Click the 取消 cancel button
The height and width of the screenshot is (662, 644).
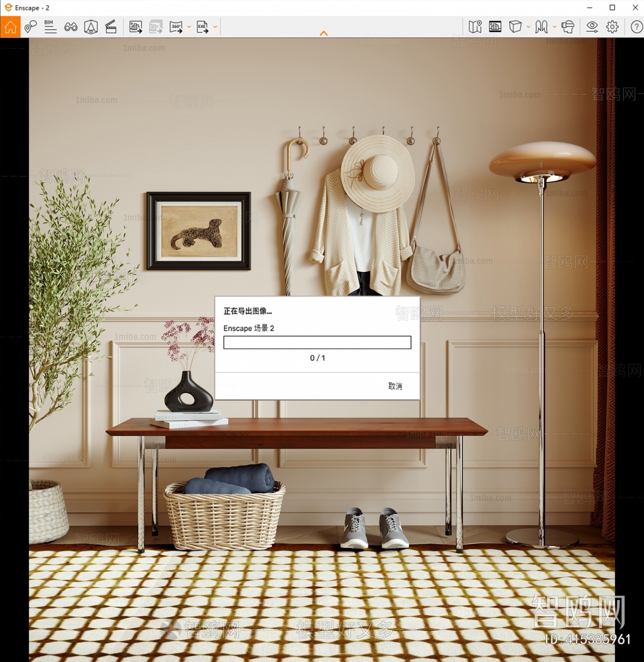pyautogui.click(x=395, y=386)
